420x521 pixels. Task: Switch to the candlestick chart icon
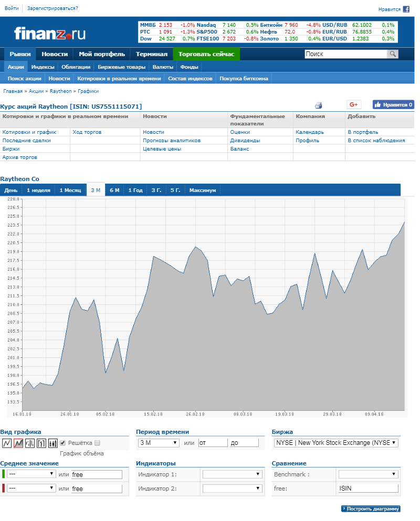pos(53,443)
